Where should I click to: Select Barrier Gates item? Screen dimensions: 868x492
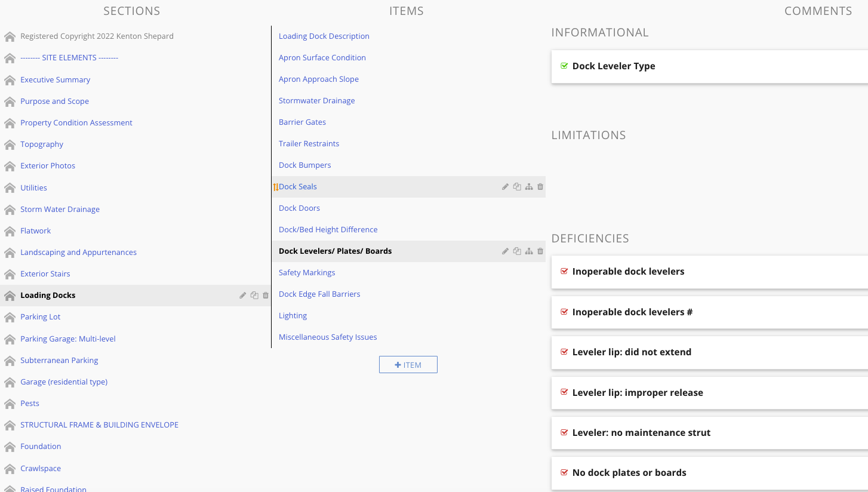pyautogui.click(x=303, y=122)
